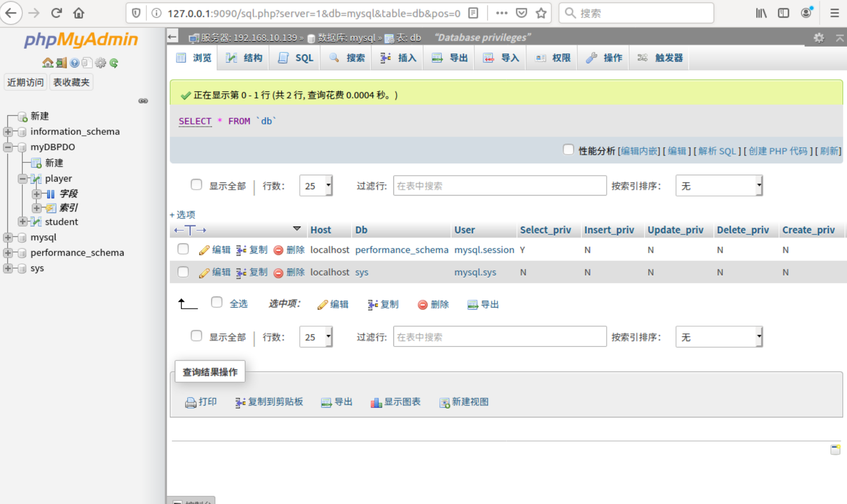Open the Search tab
Screen dimensions: 847x504
(347, 58)
